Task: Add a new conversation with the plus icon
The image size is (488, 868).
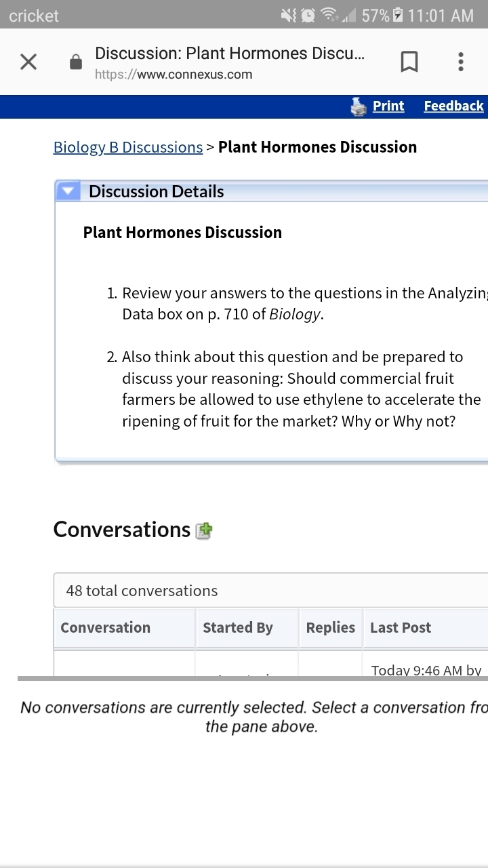Action: (x=203, y=530)
